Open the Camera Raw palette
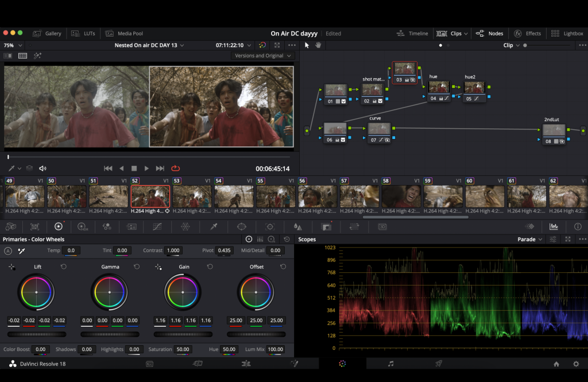 coord(10,226)
